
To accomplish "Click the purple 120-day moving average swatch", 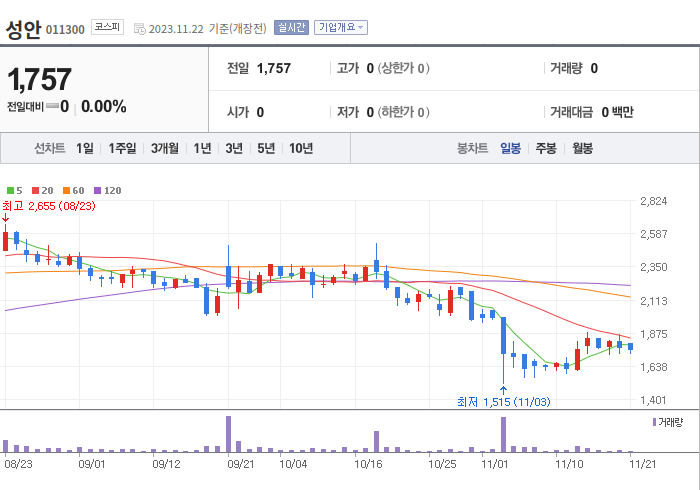I will [x=97, y=191].
